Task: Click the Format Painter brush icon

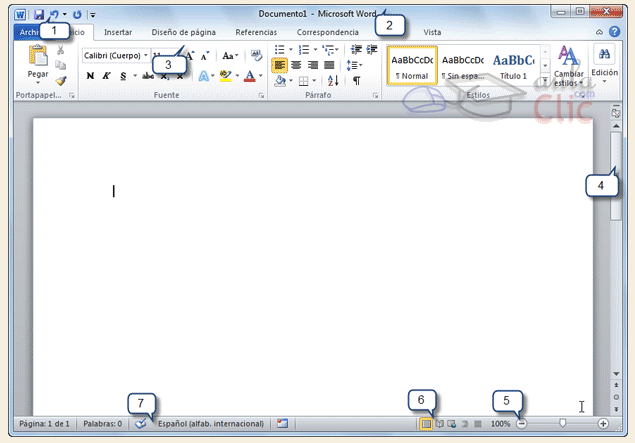Action: click(x=61, y=81)
